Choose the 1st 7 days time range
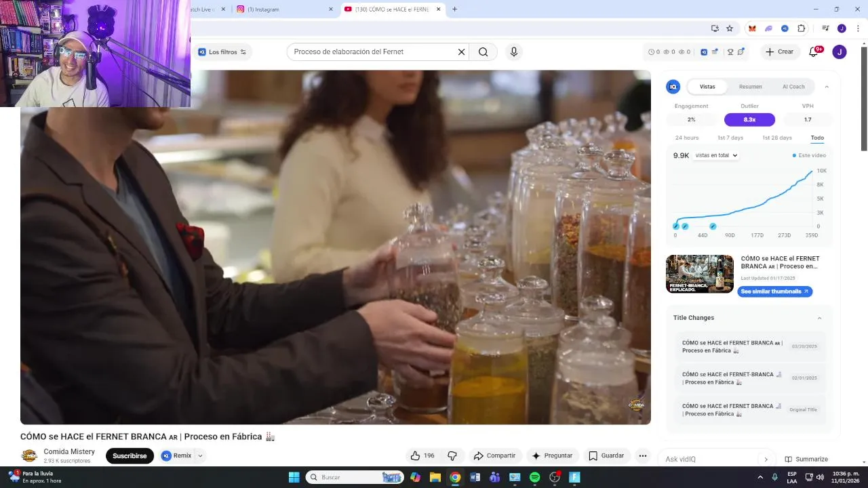Screen dimensions: 868x488 pyautogui.click(x=730, y=138)
